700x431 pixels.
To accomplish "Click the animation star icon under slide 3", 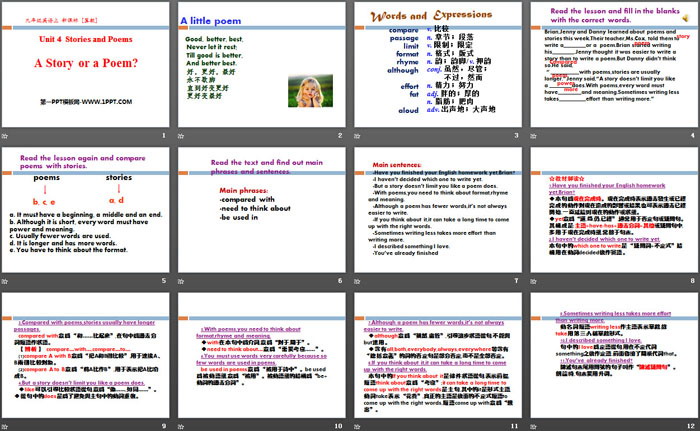I will [357, 136].
